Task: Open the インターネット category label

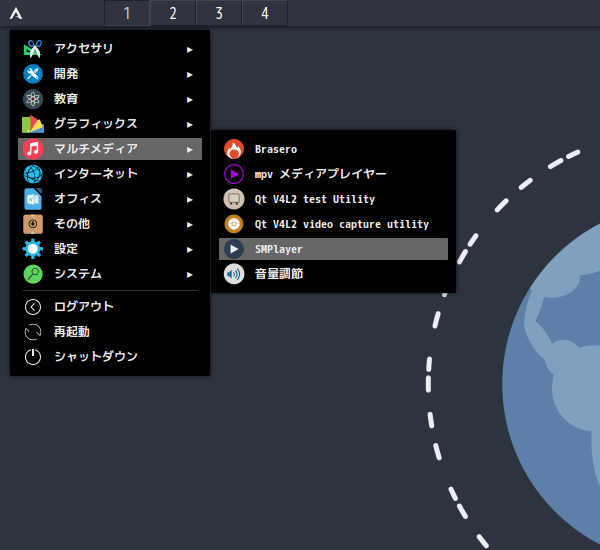Action: (x=96, y=174)
